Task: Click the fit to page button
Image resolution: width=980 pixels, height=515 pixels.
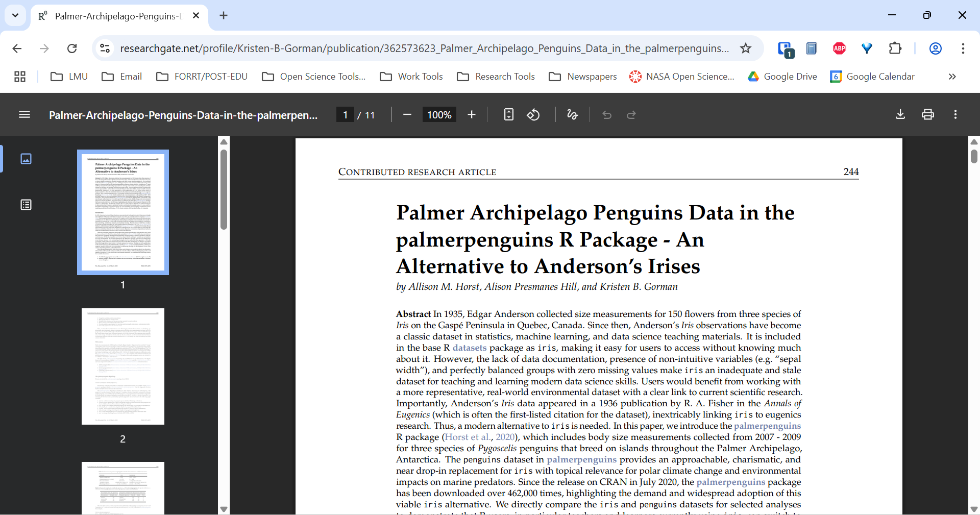Action: [x=508, y=115]
